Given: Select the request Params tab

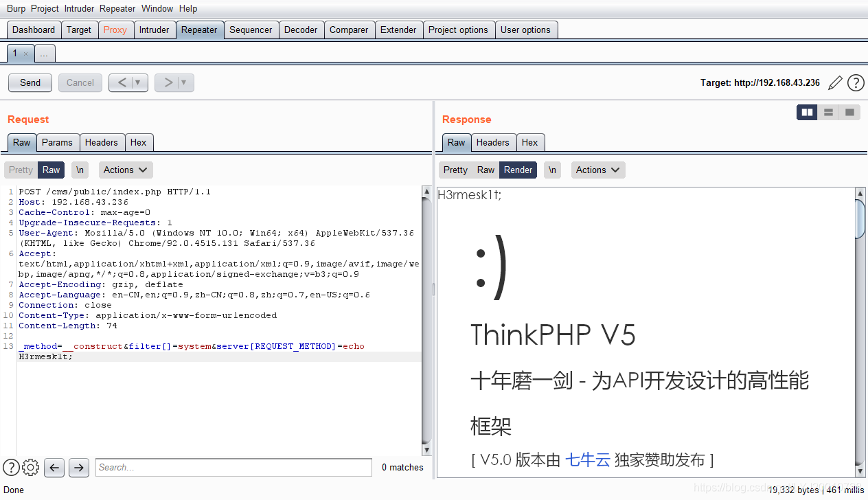Looking at the screenshot, I should click(57, 142).
